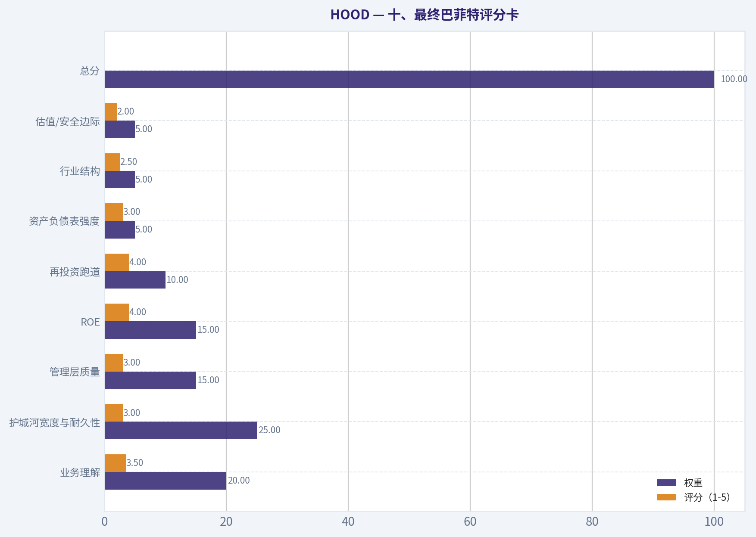This screenshot has width=756, height=537.
Task: Select the "25.00" weight value label
Action: tap(269, 430)
